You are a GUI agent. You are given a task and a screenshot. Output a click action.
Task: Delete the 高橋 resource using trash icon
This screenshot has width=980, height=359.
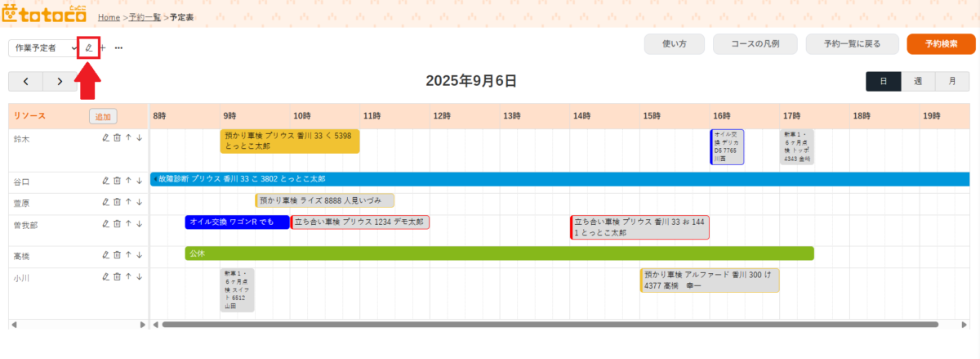[x=117, y=255]
